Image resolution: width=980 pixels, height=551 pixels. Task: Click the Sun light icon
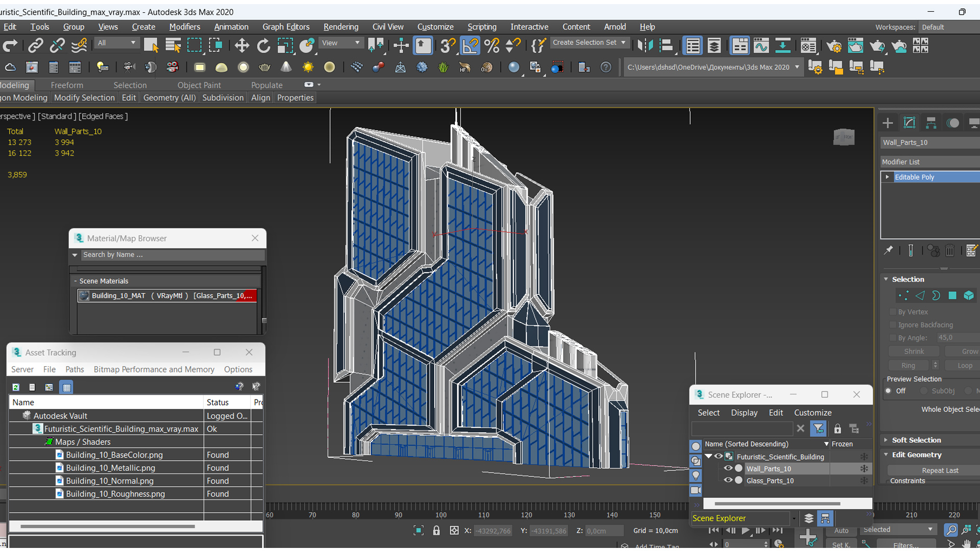point(308,67)
